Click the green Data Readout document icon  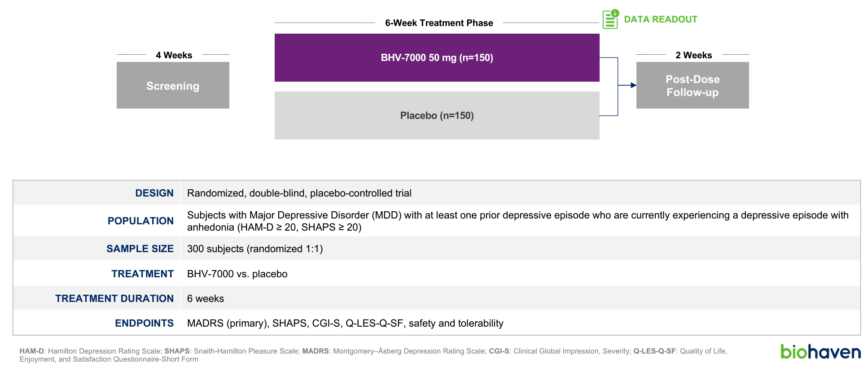pyautogui.click(x=610, y=19)
